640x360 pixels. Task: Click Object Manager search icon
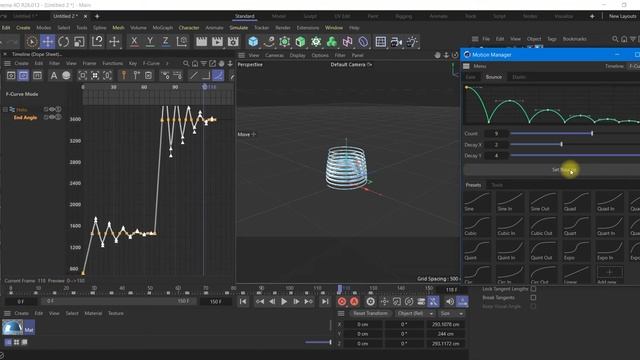615,39
